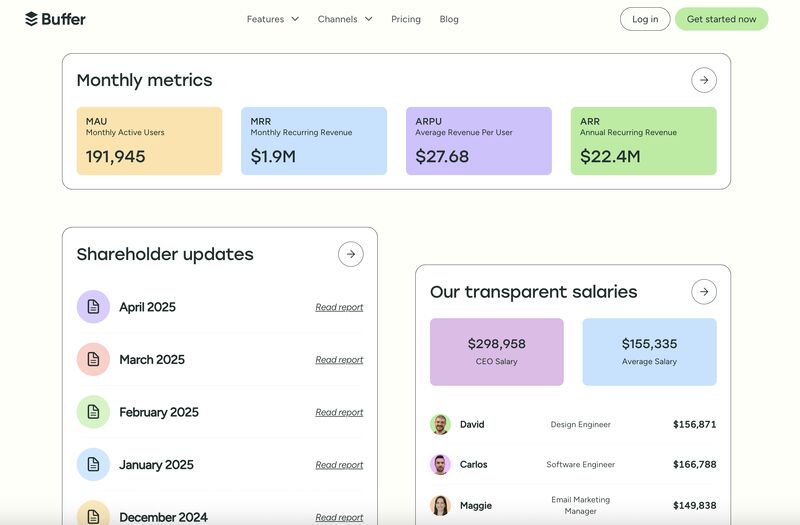Select the ARPU Average Revenue Per User card
The width and height of the screenshot is (800, 525).
[479, 141]
